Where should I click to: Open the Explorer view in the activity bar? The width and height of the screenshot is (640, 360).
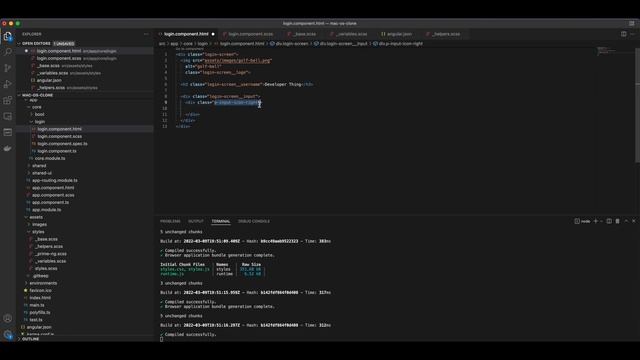point(7,36)
